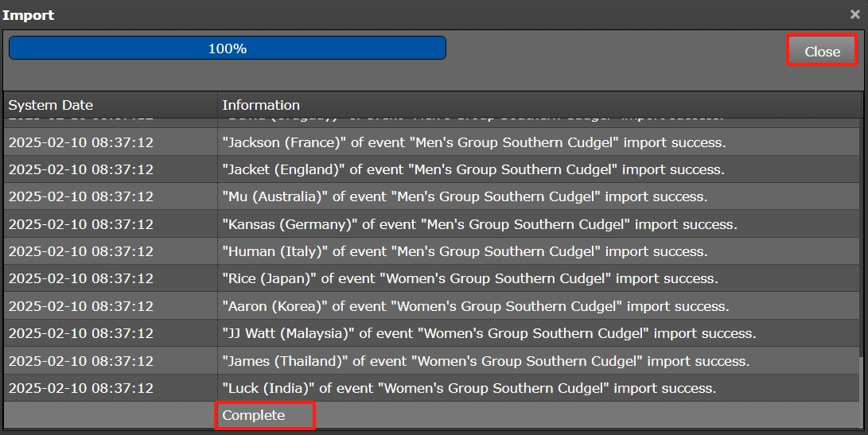Click the Mu (Australia) log entry
Viewport: 868px width, 435px height.
[464, 196]
